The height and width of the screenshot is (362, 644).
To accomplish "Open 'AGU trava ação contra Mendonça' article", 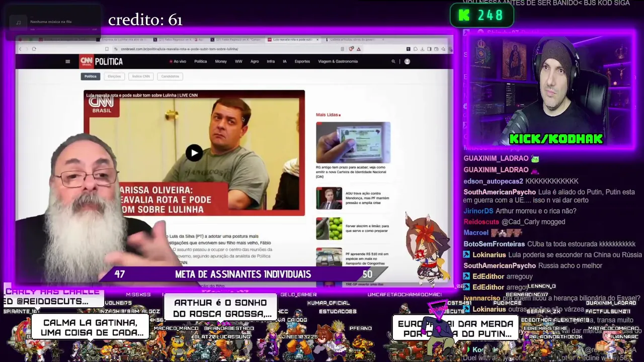I will point(367,198).
